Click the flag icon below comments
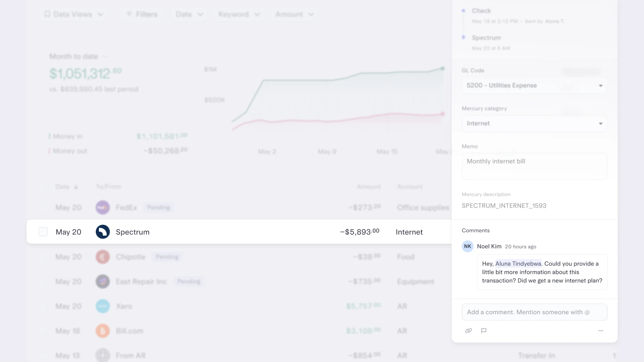 pos(484,331)
